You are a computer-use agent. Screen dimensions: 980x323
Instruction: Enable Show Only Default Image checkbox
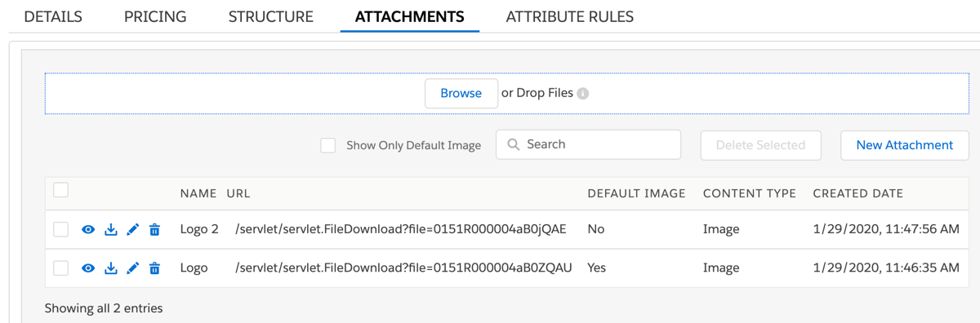[328, 145]
